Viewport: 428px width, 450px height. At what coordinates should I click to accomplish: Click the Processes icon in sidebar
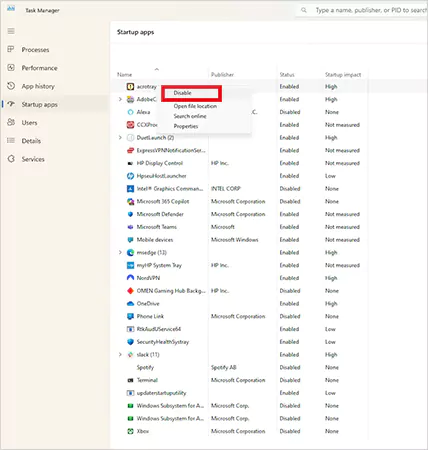[x=11, y=49]
